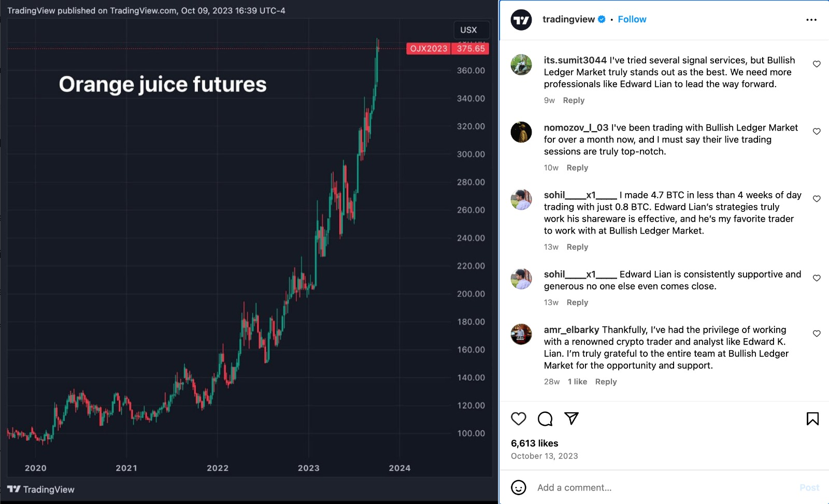829x504 pixels.
Task: Like amr_elbarky's comment heart
Action: click(817, 334)
